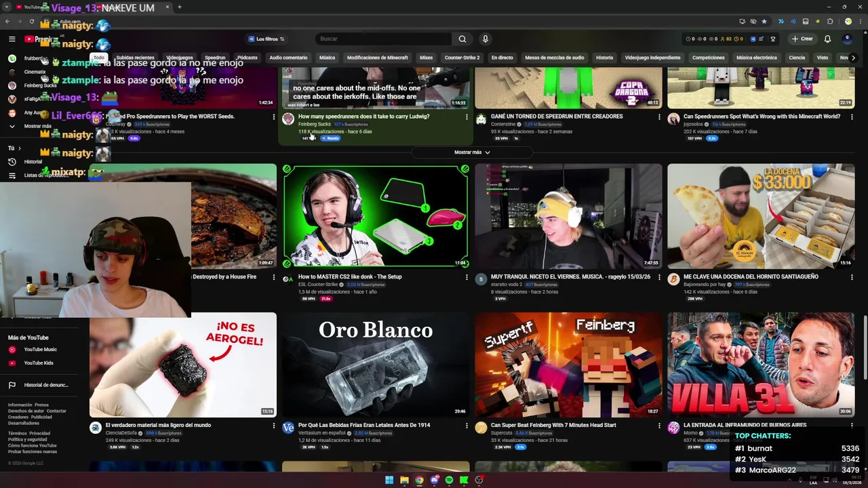Click the Veritasium en español channel avatar
The height and width of the screenshot is (488, 868).
point(288,428)
